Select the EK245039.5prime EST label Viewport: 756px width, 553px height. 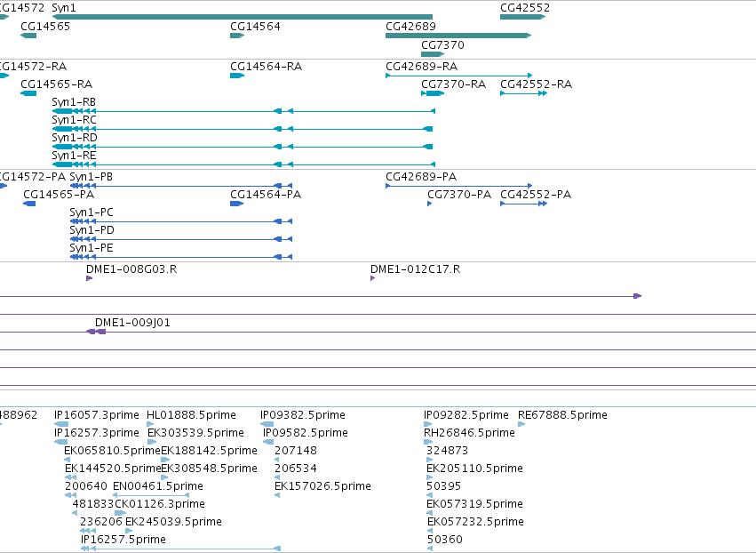[173, 523]
